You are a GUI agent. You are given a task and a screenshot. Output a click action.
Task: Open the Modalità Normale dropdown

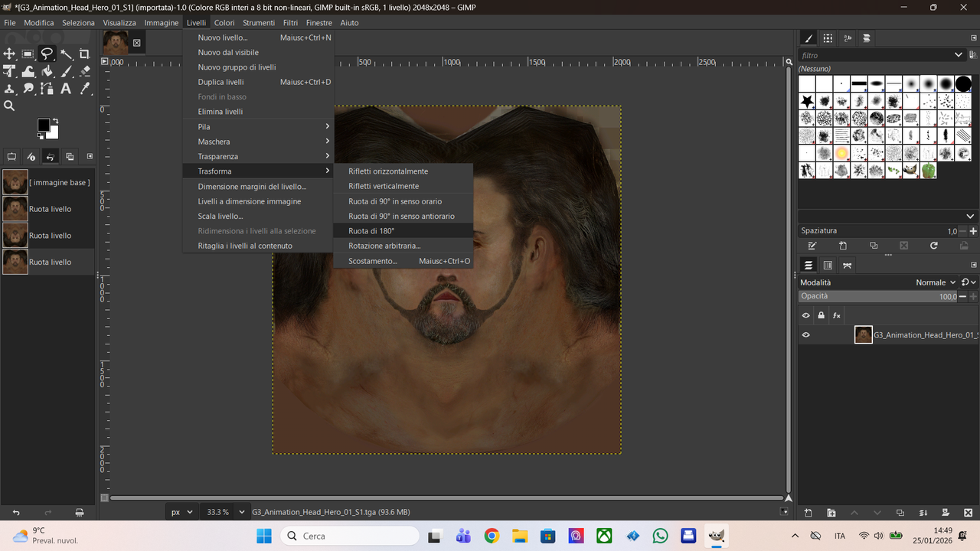click(936, 282)
